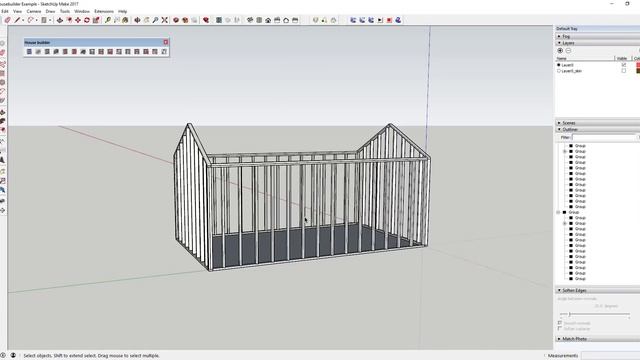Expand the Scenes panel
The image size is (640, 360).
click(559, 123)
